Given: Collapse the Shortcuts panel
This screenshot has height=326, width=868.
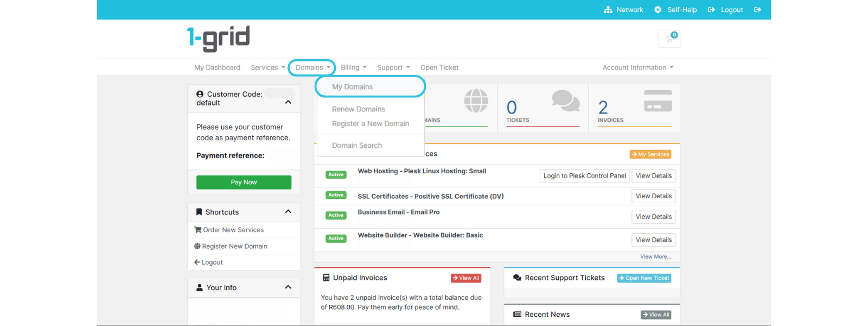Looking at the screenshot, I should (x=288, y=212).
